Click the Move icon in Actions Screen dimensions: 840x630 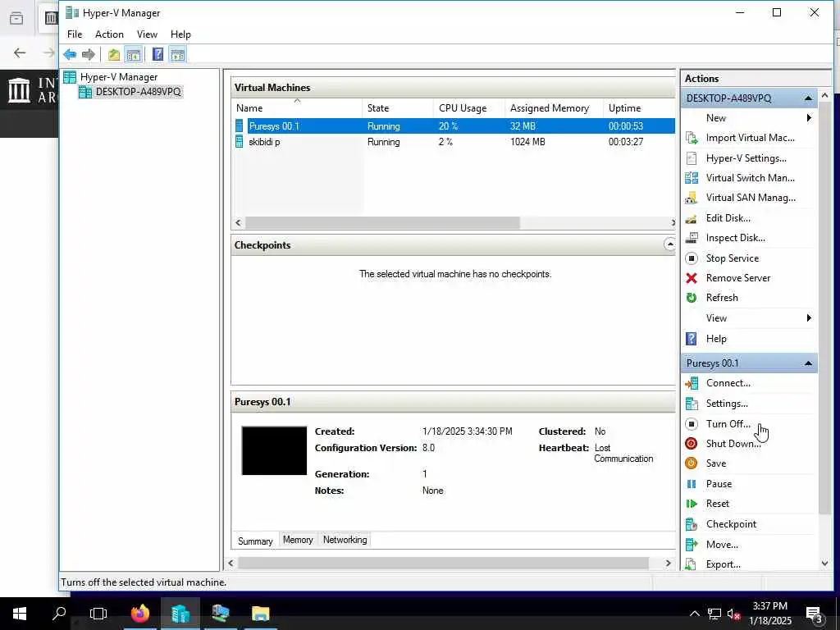692,545
